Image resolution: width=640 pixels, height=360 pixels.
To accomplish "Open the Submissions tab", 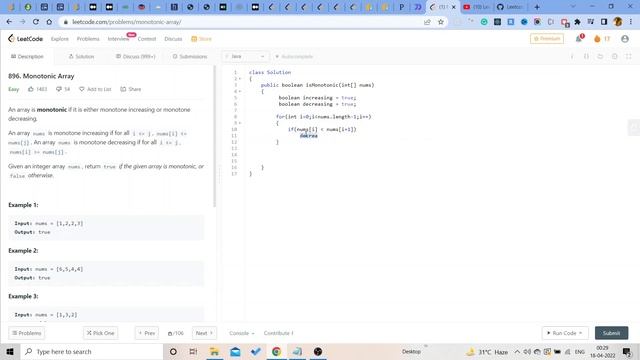I will click(x=190, y=56).
